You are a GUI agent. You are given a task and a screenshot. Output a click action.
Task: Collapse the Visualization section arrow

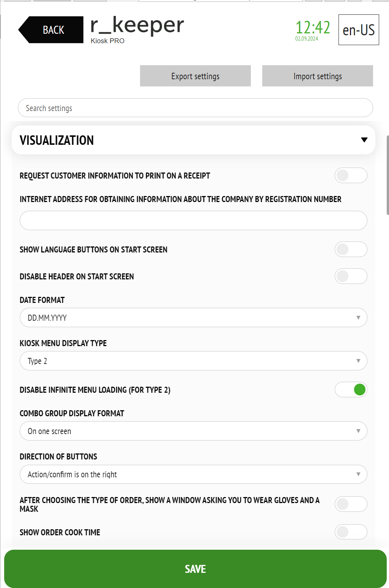pyautogui.click(x=364, y=140)
